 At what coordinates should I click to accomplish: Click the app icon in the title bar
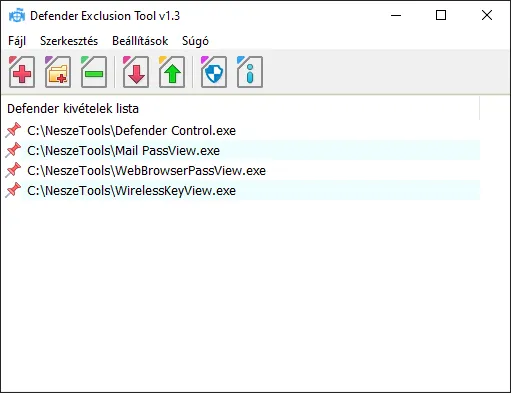[x=17, y=16]
